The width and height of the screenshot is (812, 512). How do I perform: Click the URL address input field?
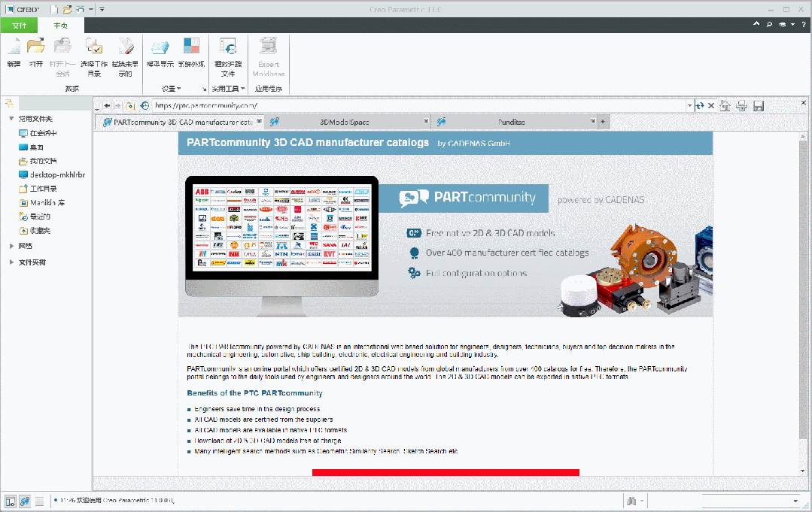pos(419,105)
